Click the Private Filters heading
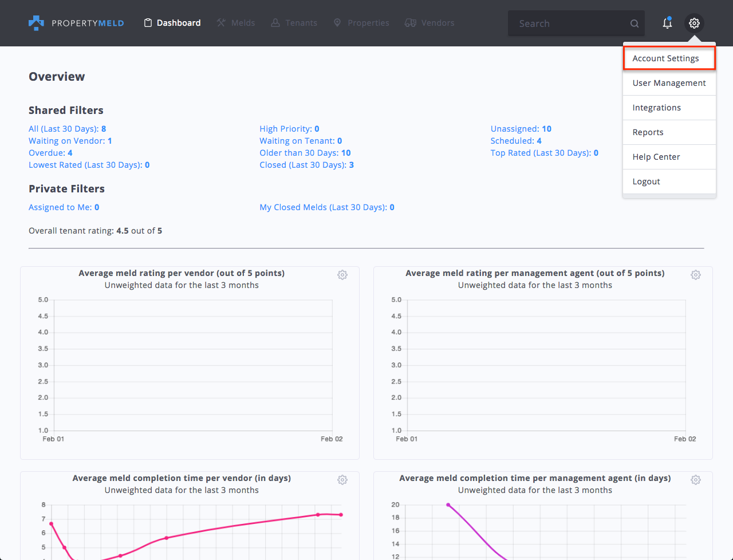This screenshot has width=733, height=560. click(66, 189)
